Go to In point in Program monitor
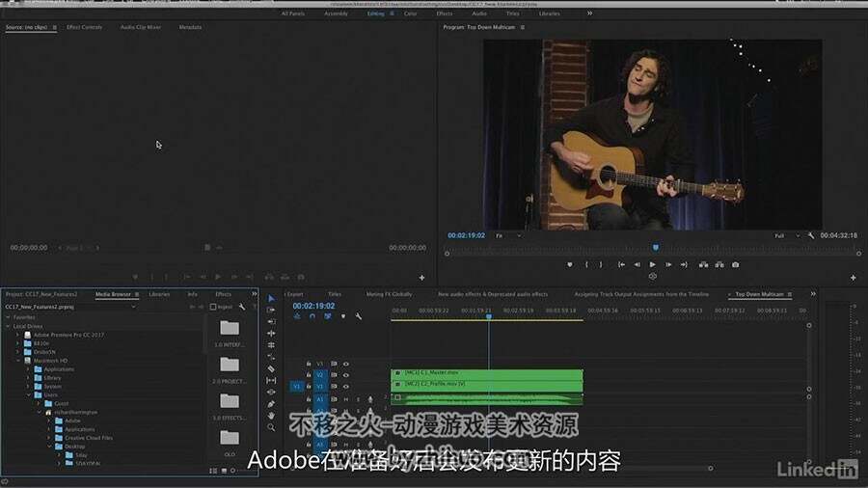The width and height of the screenshot is (868, 488). [622, 264]
